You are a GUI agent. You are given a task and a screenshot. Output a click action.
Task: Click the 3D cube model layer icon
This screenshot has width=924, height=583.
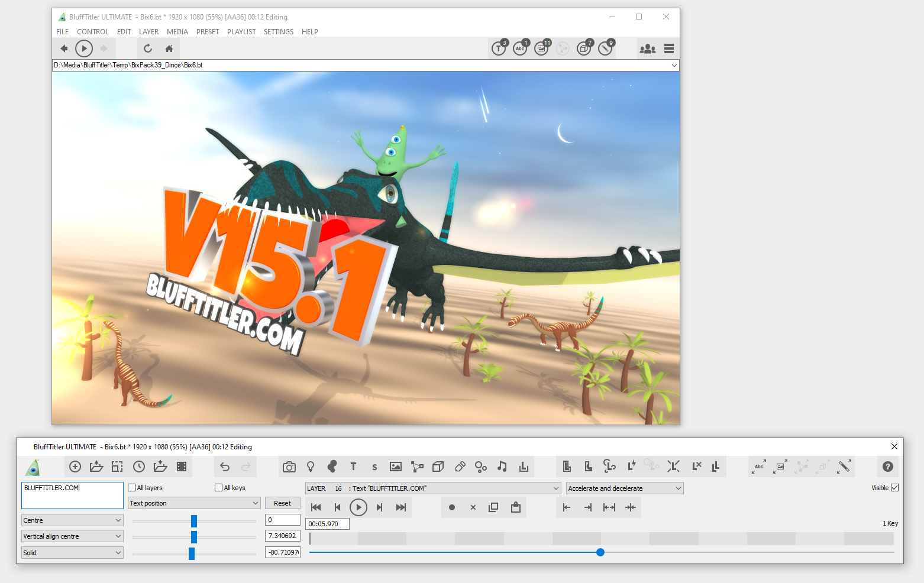[x=438, y=467]
